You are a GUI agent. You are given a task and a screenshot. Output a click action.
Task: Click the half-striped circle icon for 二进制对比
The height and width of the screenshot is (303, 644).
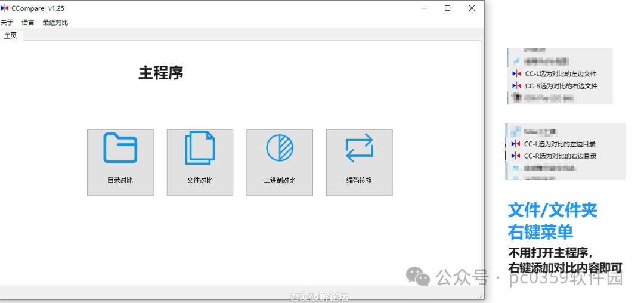pyautogui.click(x=279, y=147)
